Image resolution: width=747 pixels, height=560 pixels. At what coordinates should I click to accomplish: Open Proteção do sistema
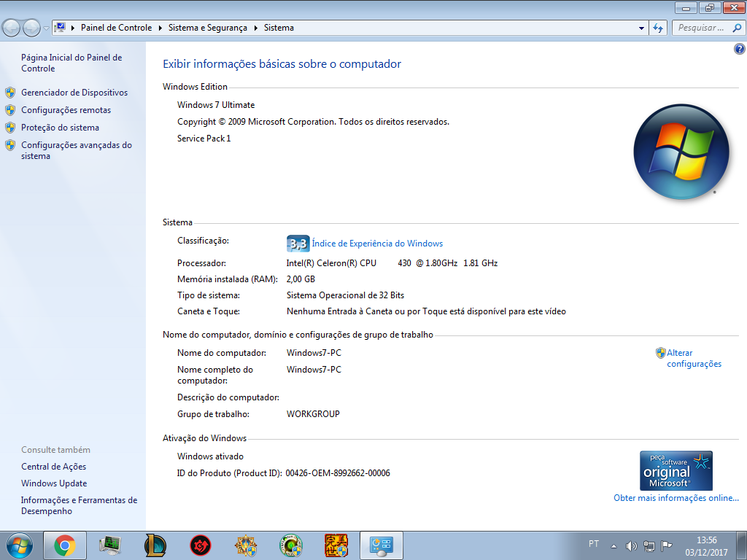pos(60,128)
